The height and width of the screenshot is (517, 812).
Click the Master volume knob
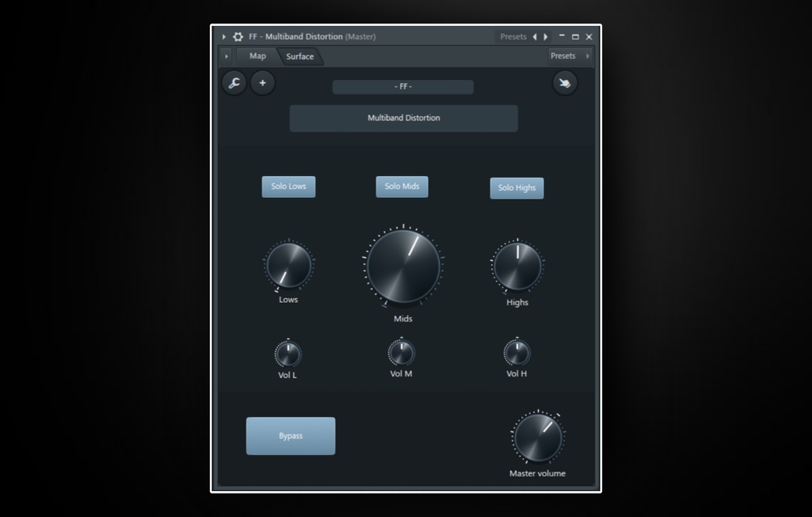coord(538,437)
